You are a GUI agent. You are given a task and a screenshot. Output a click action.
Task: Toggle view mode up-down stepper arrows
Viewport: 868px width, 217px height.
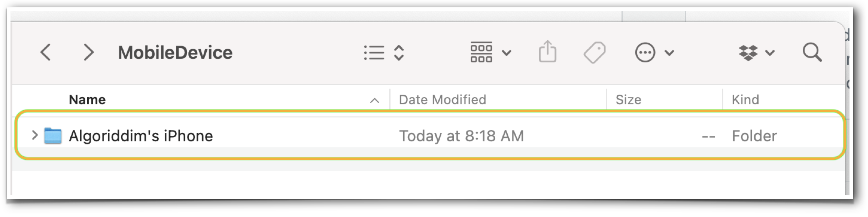[399, 53]
